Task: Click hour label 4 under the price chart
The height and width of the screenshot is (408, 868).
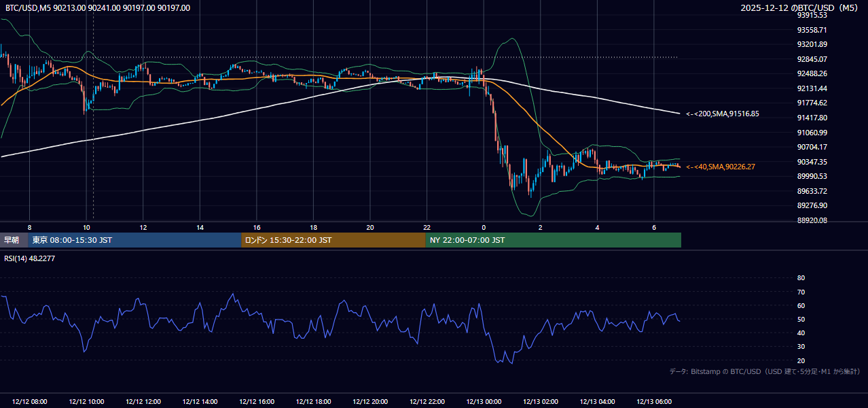Action: [x=597, y=227]
